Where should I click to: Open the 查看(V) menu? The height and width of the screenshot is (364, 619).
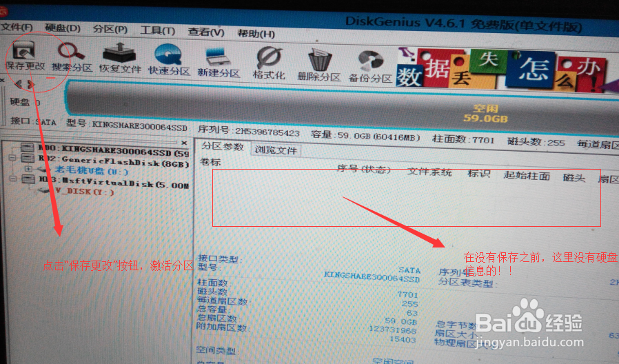[x=205, y=32]
